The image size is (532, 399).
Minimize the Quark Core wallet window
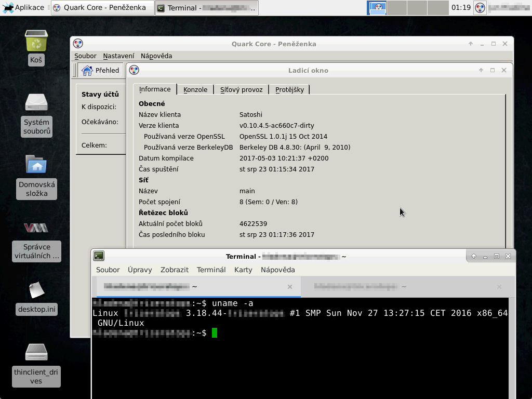(x=482, y=44)
